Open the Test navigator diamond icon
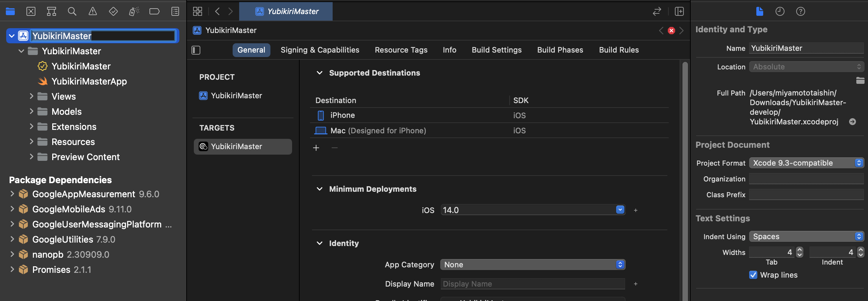Image resolution: width=868 pixels, height=301 pixels. pos(113,11)
